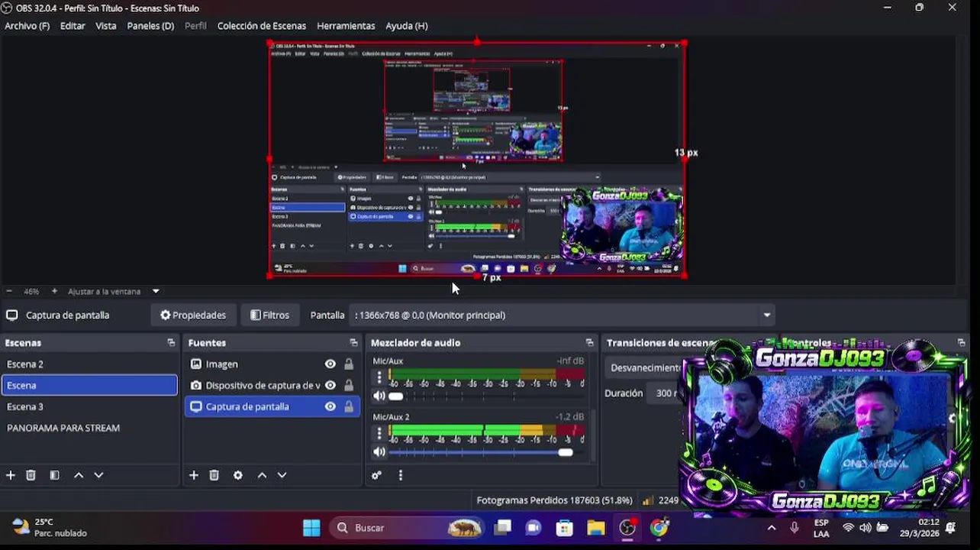Show hidden system tray icons chevron
The width and height of the screenshot is (980, 550).
(772, 528)
